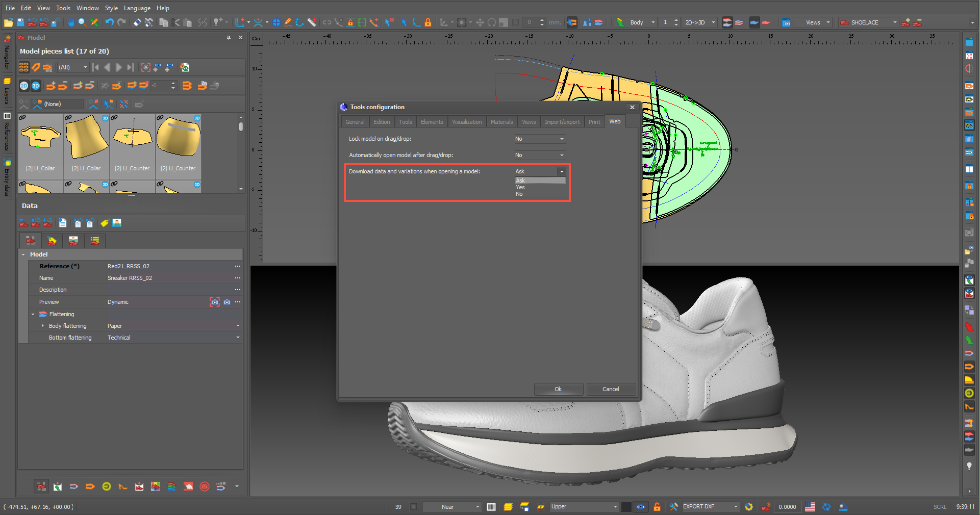
Task: Click the padlock icon in status bar
Action: (x=657, y=507)
